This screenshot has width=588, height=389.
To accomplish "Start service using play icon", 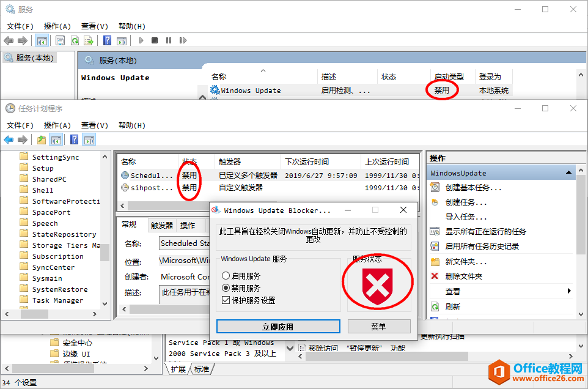I will coord(141,40).
